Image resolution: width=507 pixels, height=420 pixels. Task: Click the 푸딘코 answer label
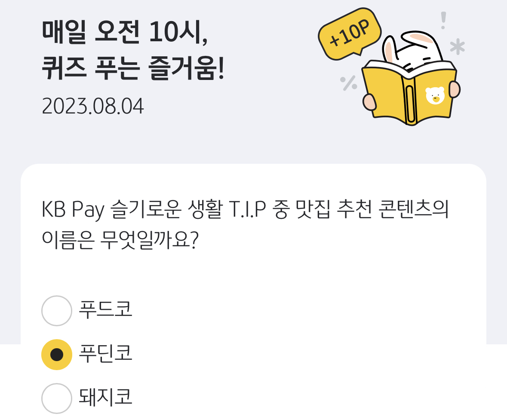[x=106, y=353]
